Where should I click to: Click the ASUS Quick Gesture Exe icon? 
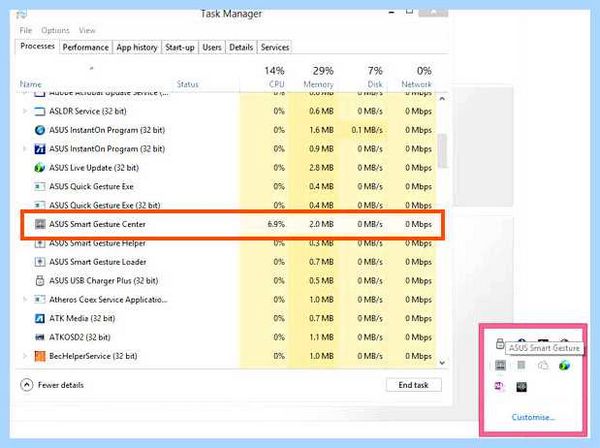click(40, 187)
